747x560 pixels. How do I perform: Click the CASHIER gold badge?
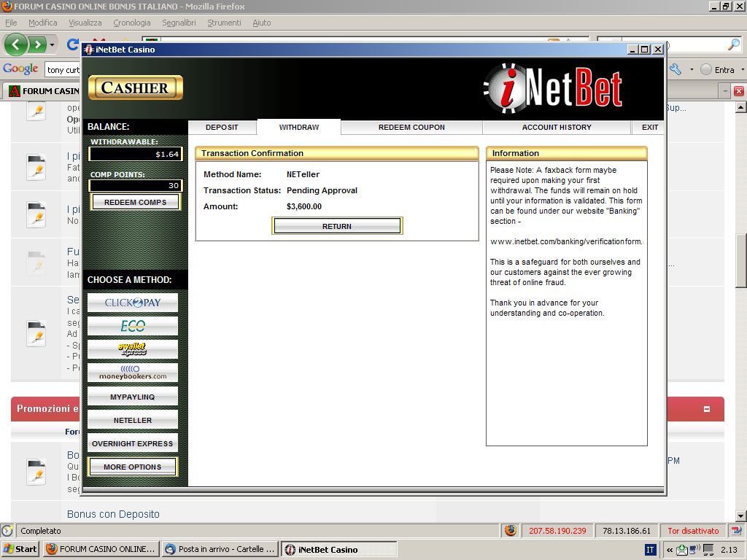point(135,88)
